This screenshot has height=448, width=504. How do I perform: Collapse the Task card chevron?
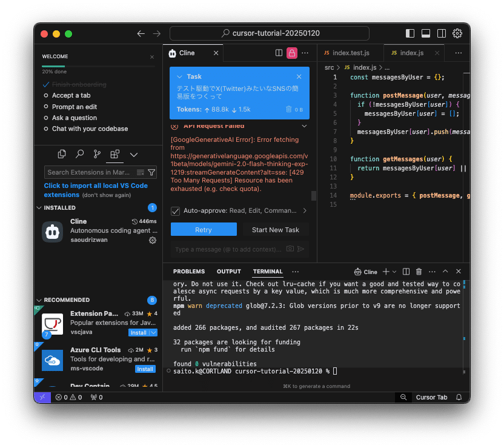point(179,76)
